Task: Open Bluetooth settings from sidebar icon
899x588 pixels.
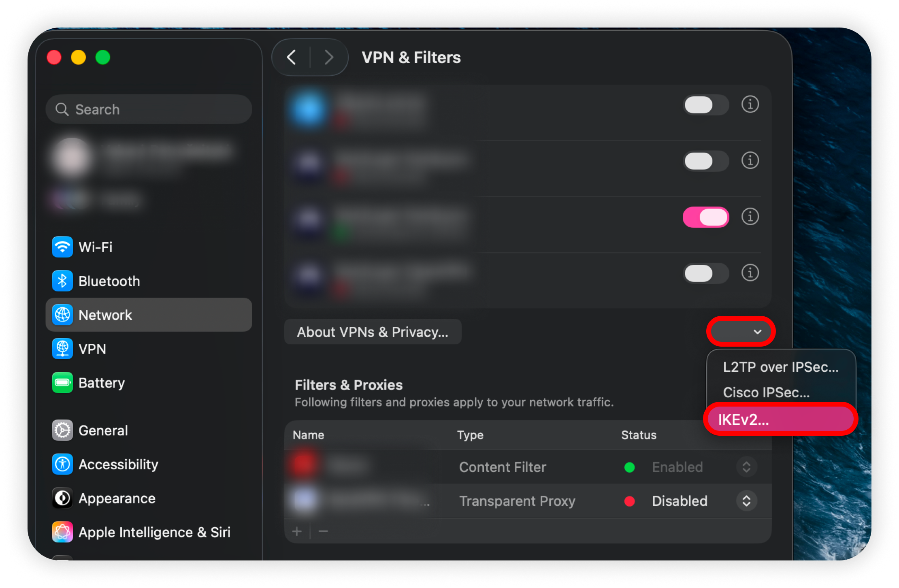Action: click(62, 281)
